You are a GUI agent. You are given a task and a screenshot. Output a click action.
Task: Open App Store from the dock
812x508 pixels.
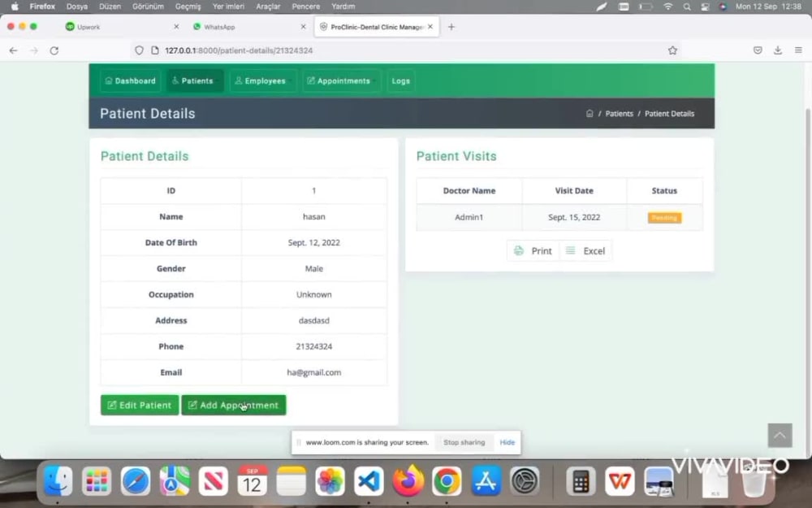[x=486, y=481]
